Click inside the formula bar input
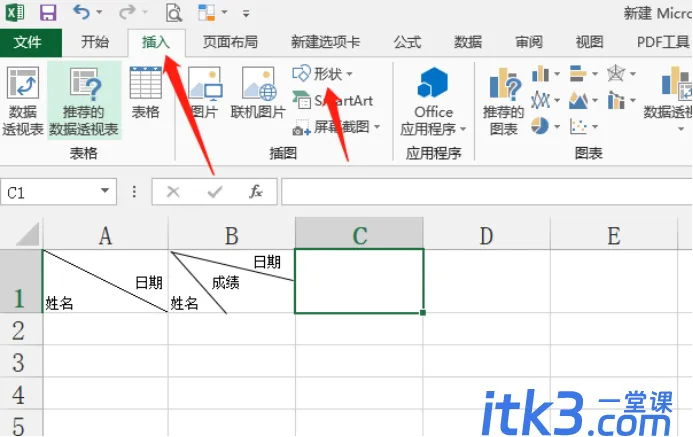 [x=487, y=192]
